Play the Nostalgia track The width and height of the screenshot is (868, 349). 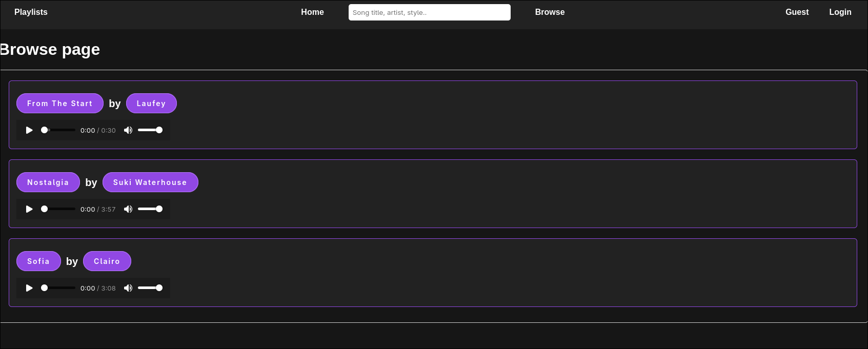tap(29, 209)
